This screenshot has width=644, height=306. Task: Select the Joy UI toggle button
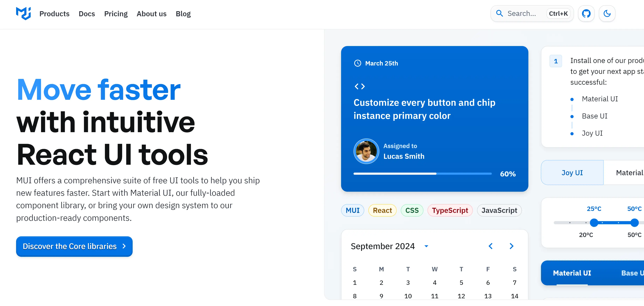[572, 173]
